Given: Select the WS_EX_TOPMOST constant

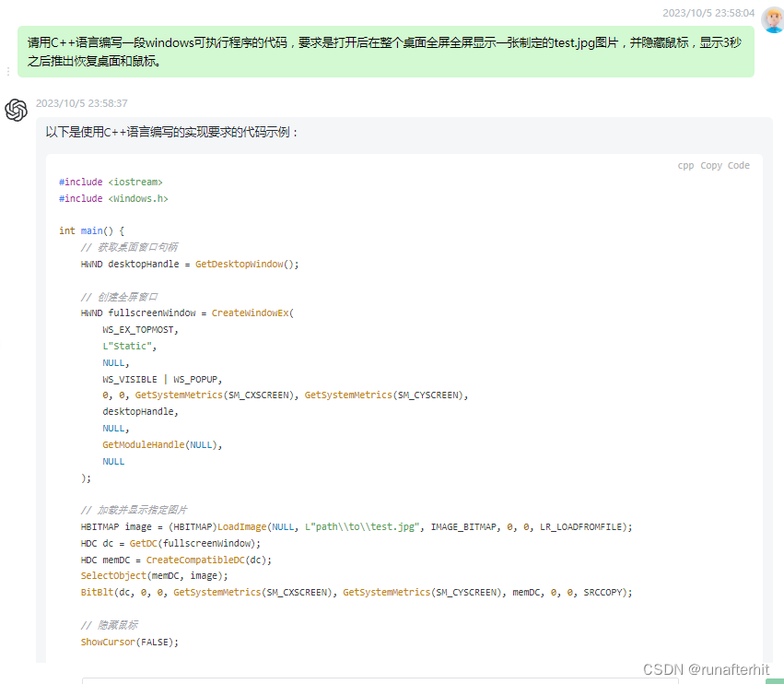Looking at the screenshot, I should point(138,329).
